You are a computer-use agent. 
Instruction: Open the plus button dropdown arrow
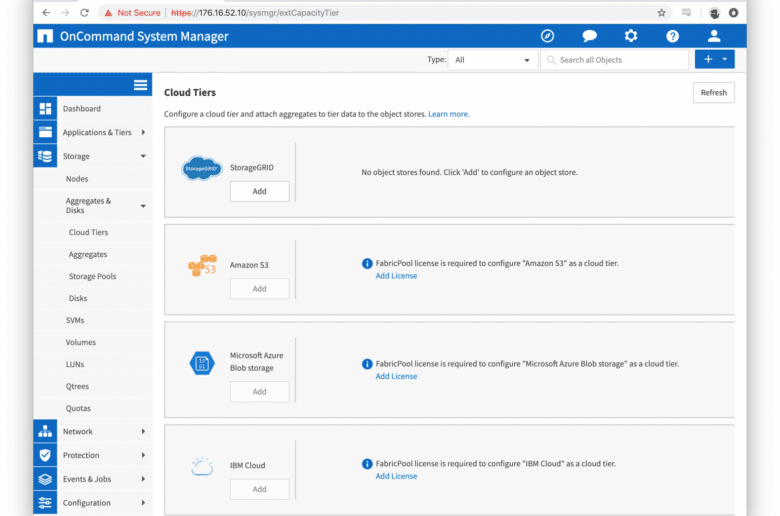(725, 59)
